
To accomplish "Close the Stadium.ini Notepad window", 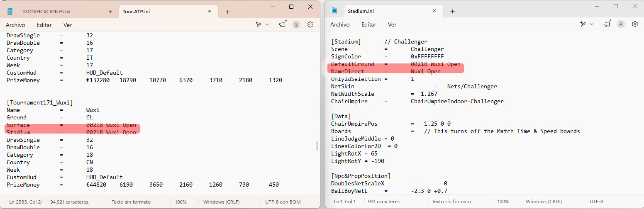I will coord(635,7).
